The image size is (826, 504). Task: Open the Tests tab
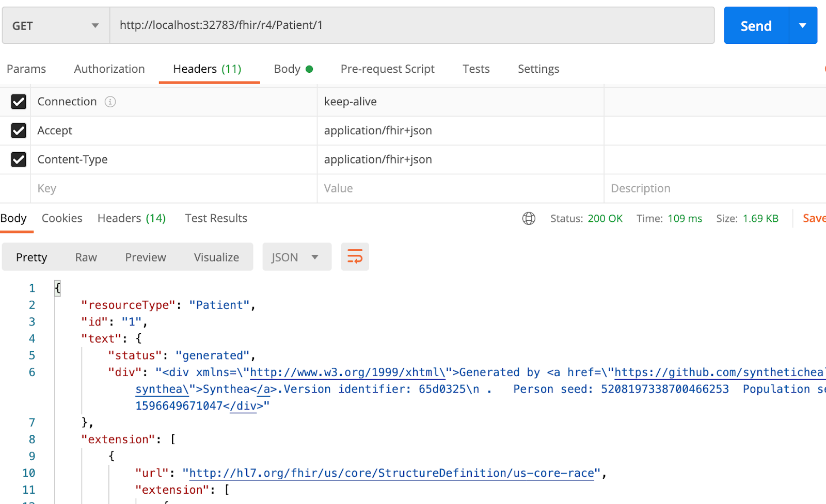click(x=475, y=69)
